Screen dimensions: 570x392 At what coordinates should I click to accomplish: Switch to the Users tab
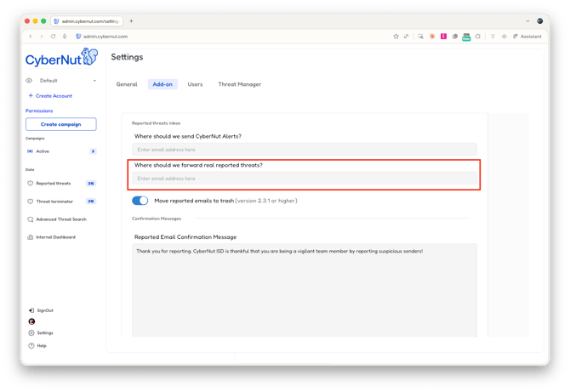(195, 84)
